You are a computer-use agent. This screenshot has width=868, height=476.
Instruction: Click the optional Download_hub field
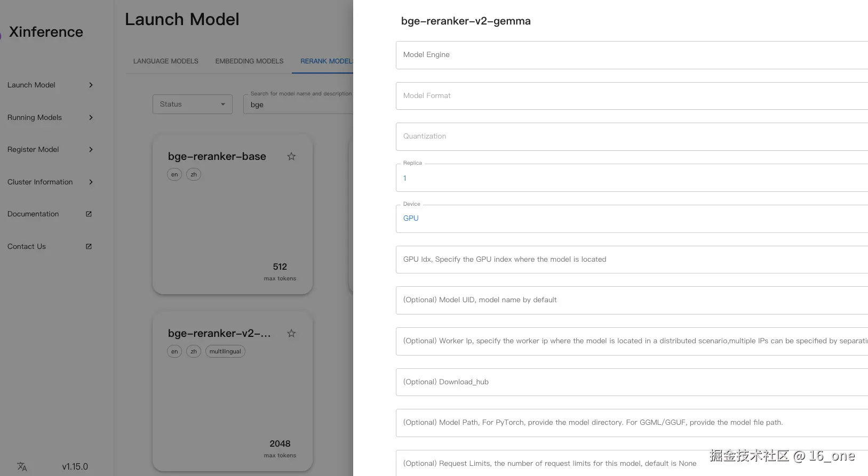coord(632,382)
